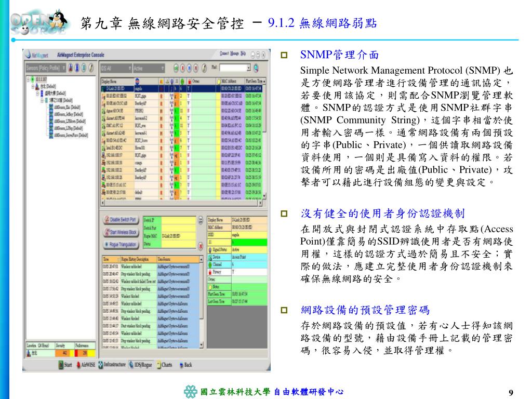Click the red round icon beside Status field
532x399 pixels.
[201, 245]
